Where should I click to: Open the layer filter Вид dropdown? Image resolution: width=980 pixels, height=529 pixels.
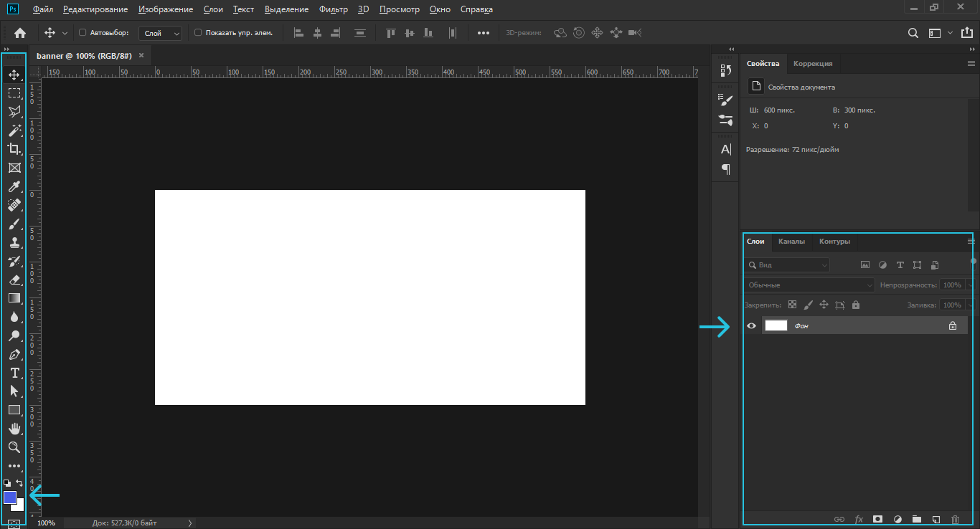pos(786,265)
